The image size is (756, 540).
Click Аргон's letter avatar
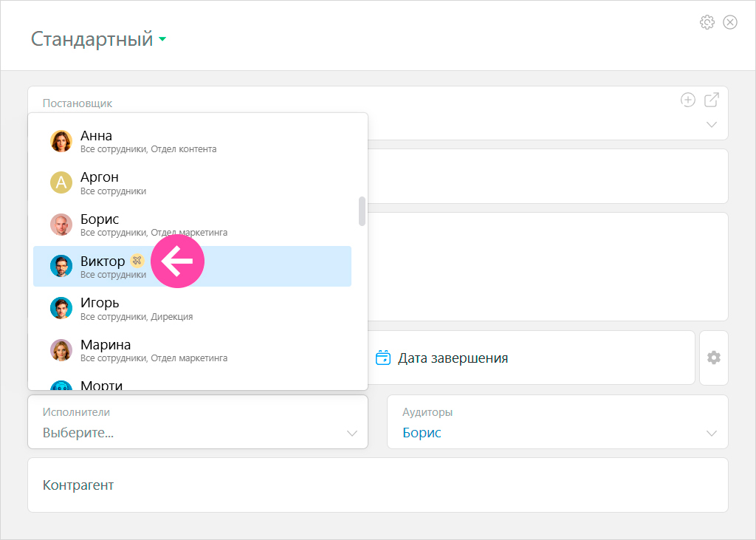pos(61,182)
